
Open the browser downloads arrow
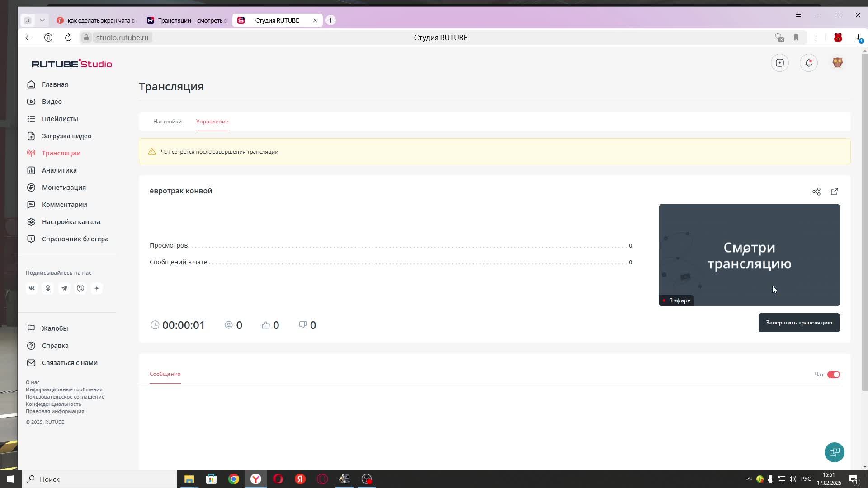tap(858, 38)
